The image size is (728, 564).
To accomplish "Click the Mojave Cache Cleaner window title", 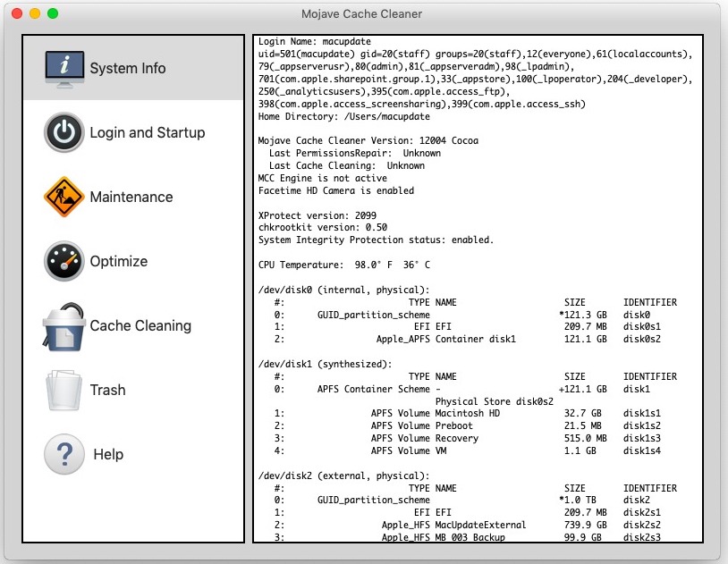I will (x=361, y=14).
